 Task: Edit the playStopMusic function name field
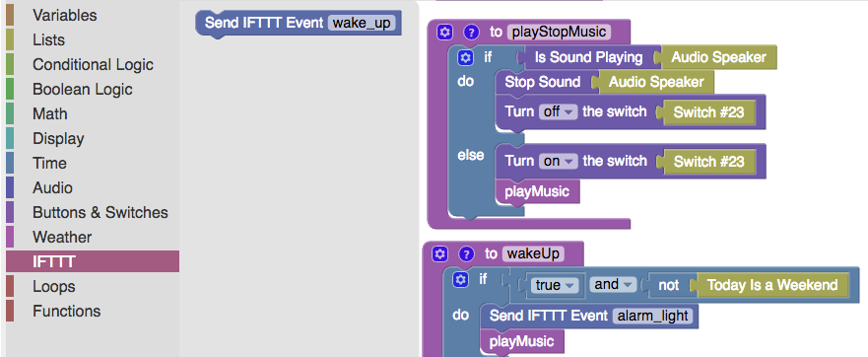tap(559, 33)
